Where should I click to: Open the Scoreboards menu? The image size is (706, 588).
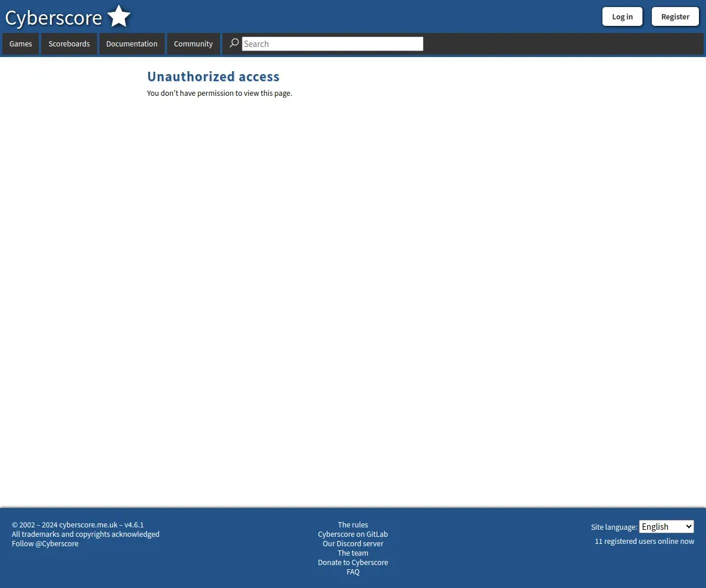click(69, 44)
